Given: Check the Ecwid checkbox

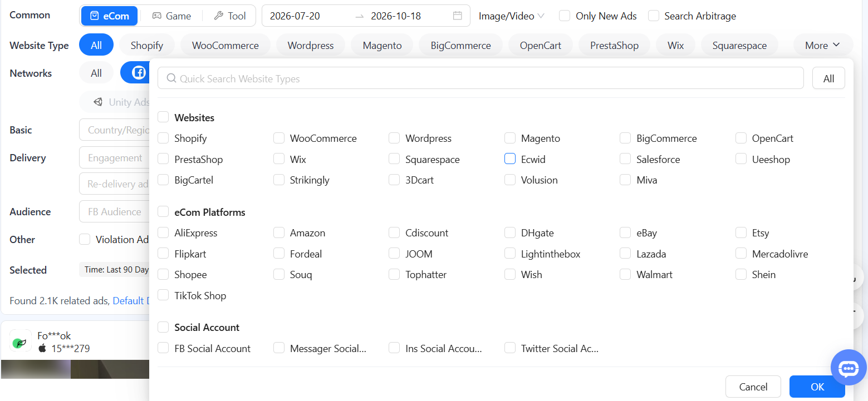Looking at the screenshot, I should [x=510, y=159].
